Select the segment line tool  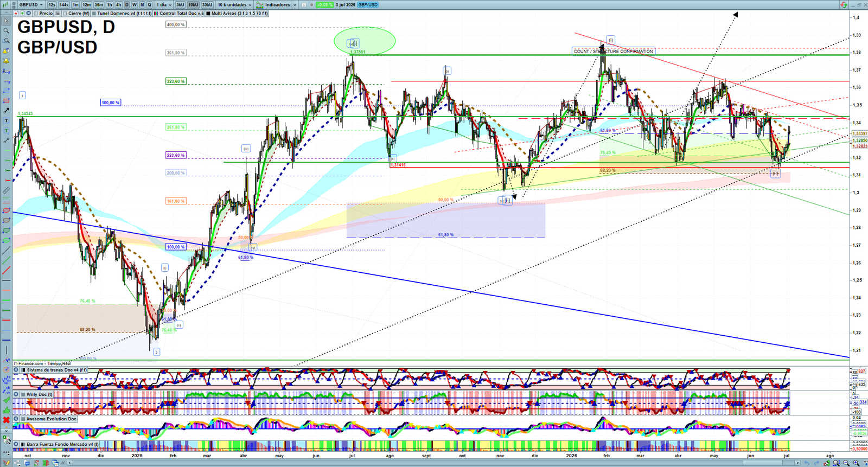[x=7, y=140]
